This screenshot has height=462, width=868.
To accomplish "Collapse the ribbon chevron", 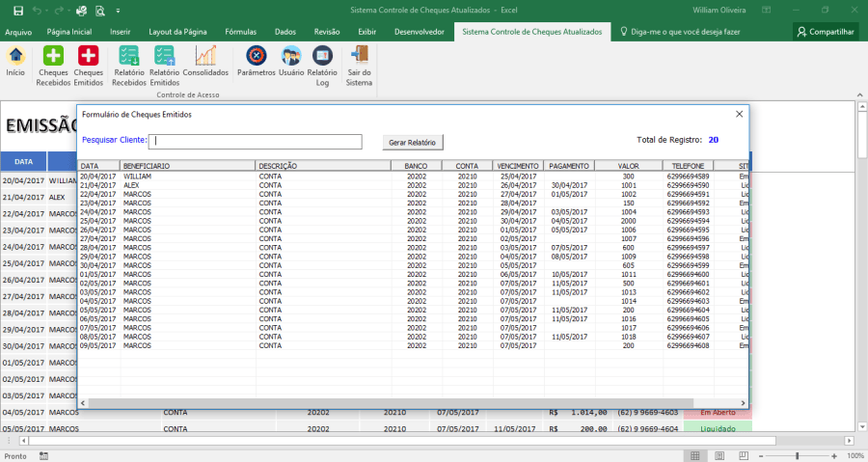I will [x=859, y=95].
